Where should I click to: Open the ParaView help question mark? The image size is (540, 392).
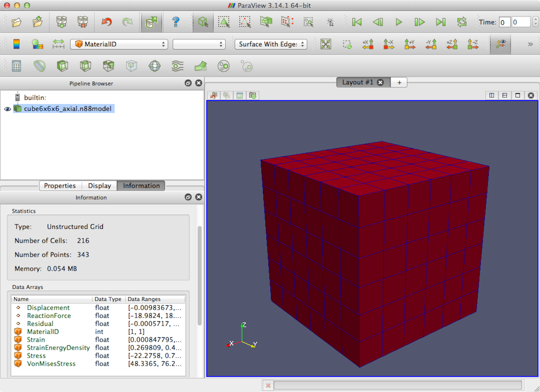(176, 22)
